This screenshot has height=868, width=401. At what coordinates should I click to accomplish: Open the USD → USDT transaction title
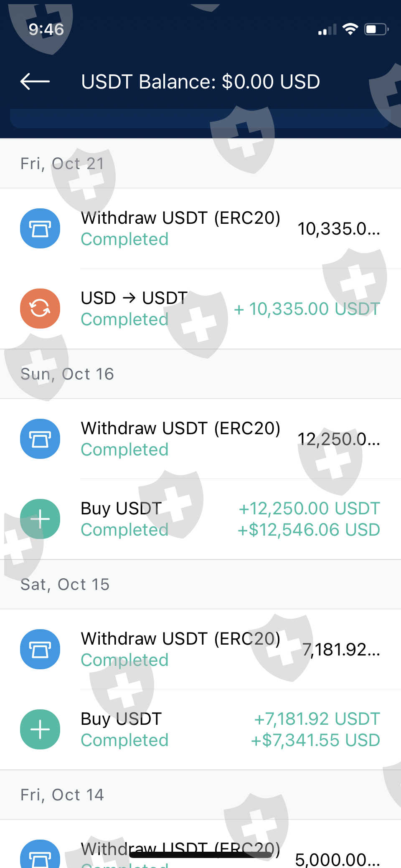tap(134, 298)
